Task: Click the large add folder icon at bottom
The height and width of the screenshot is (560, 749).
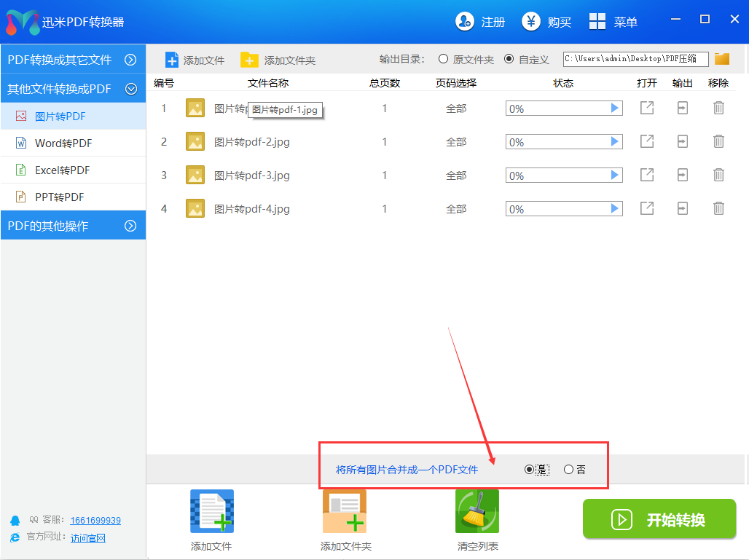Action: click(x=345, y=512)
